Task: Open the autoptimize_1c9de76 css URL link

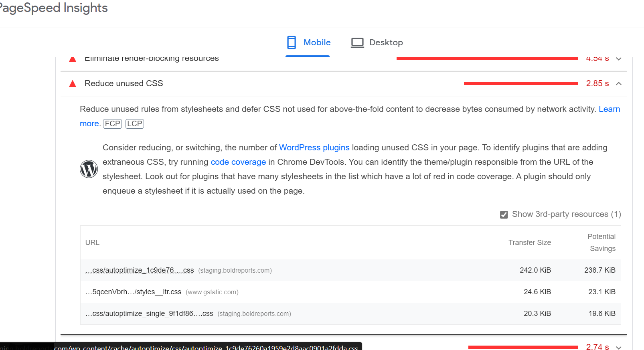Action: coord(140,270)
